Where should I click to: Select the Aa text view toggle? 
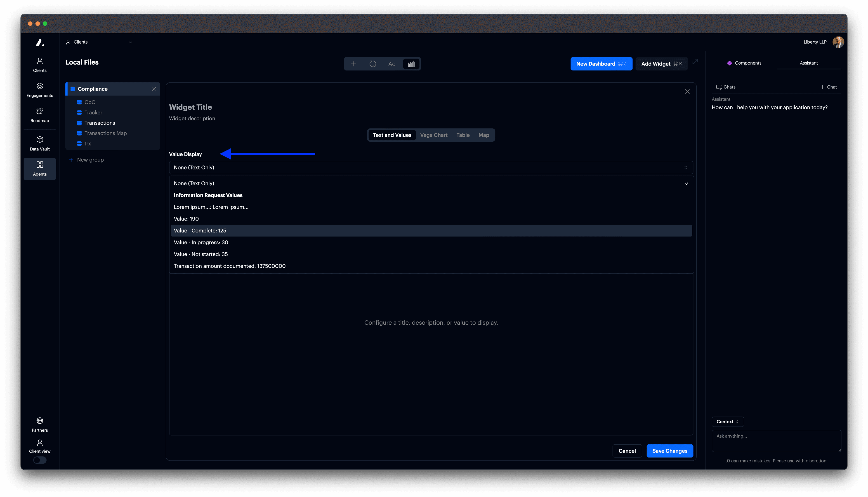392,63
